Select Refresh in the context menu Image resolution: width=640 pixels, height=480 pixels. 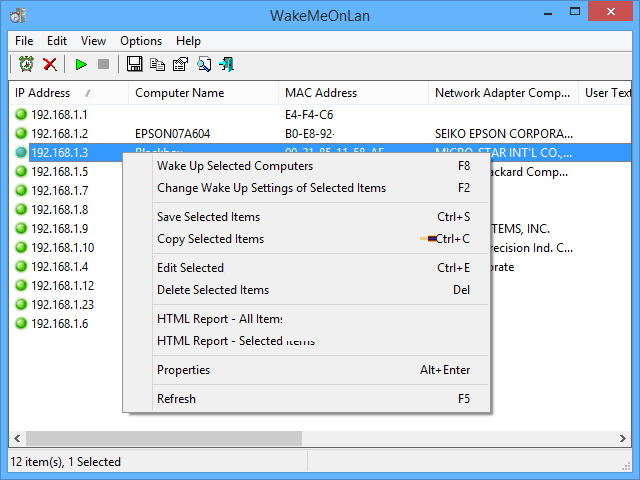(177, 399)
